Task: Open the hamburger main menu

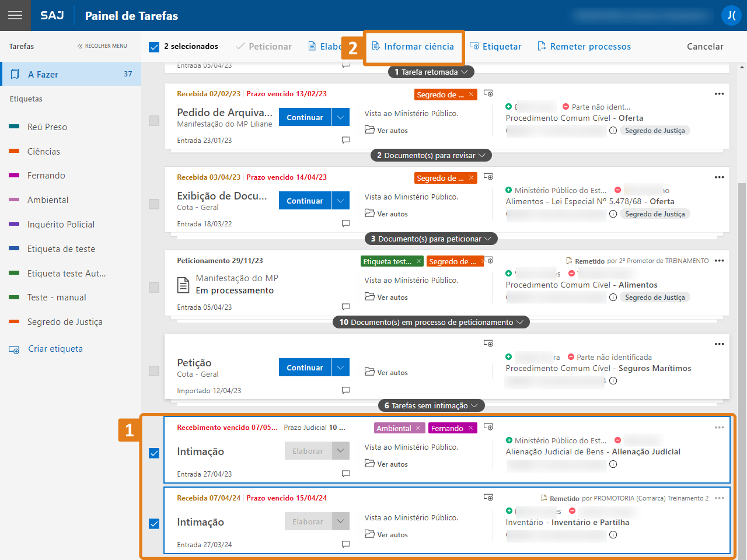Action: (x=15, y=15)
